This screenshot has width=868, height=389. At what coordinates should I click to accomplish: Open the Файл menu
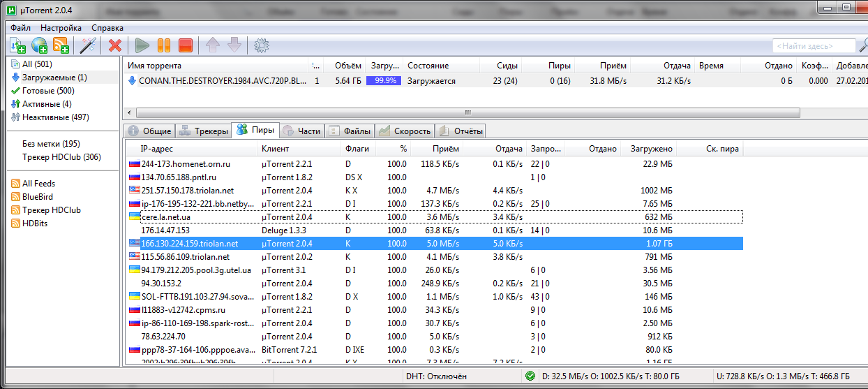20,28
